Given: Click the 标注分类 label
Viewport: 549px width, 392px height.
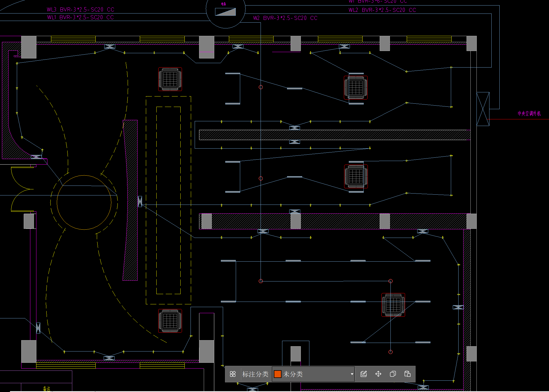Looking at the screenshot, I should (x=255, y=374).
